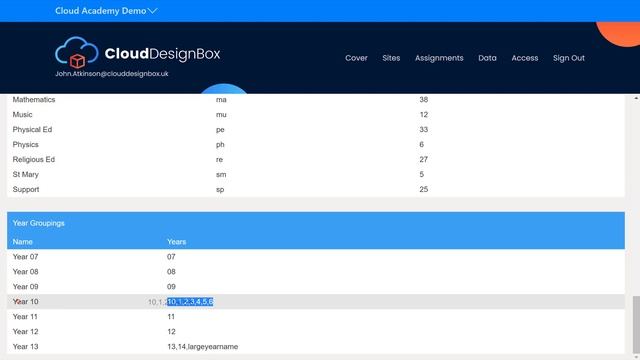Image resolution: width=640 pixels, height=360 pixels.
Task: Select the Music row name
Action: click(x=22, y=115)
